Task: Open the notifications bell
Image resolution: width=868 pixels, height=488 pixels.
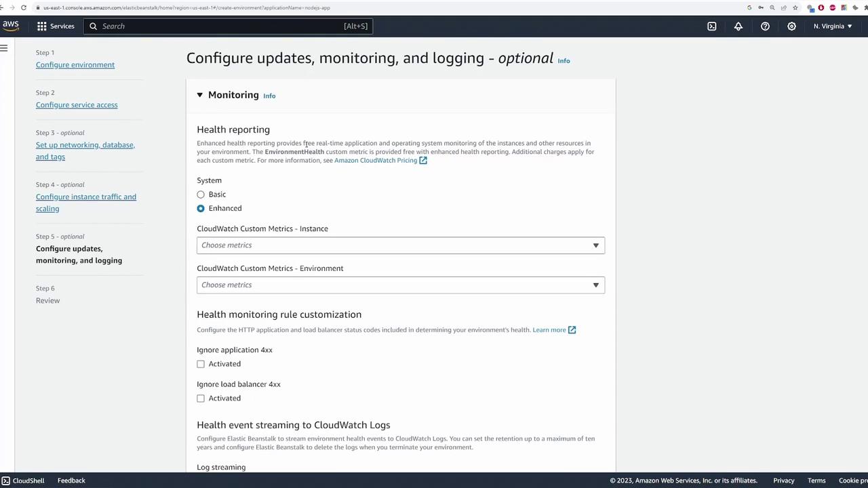Action: pyautogui.click(x=738, y=26)
